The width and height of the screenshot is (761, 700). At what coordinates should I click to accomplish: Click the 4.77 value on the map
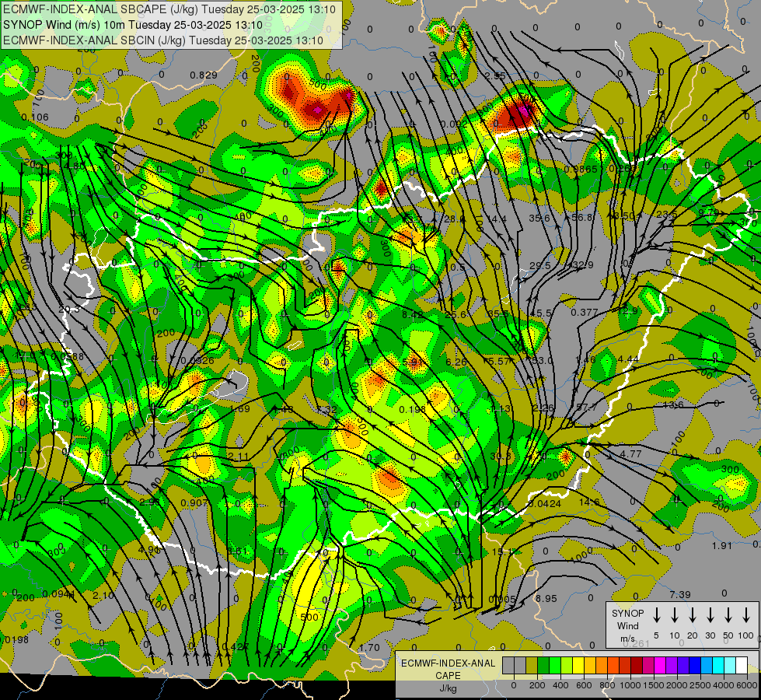click(631, 453)
